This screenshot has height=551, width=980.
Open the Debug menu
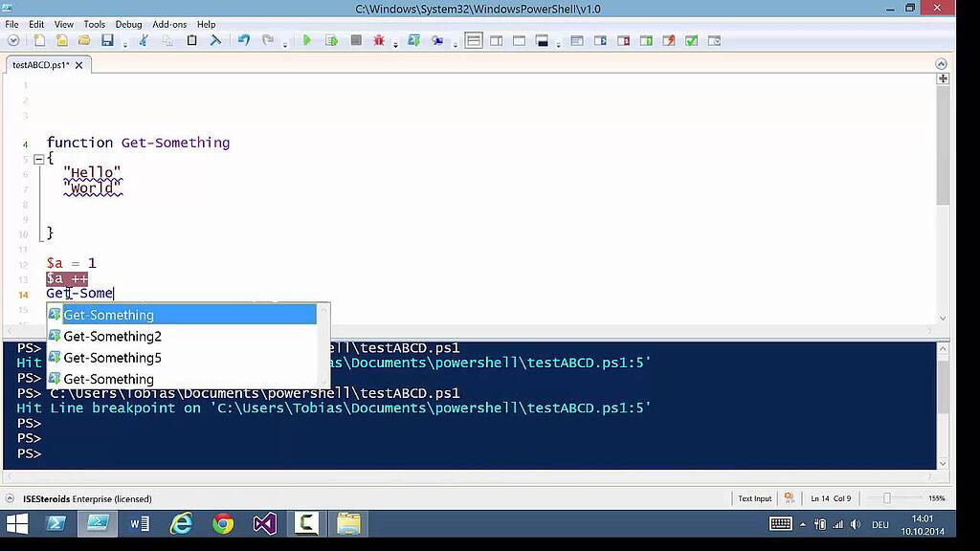(x=127, y=24)
